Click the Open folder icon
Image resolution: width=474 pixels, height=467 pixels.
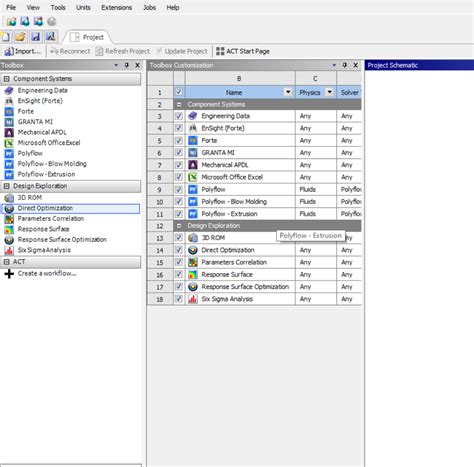pos(21,37)
